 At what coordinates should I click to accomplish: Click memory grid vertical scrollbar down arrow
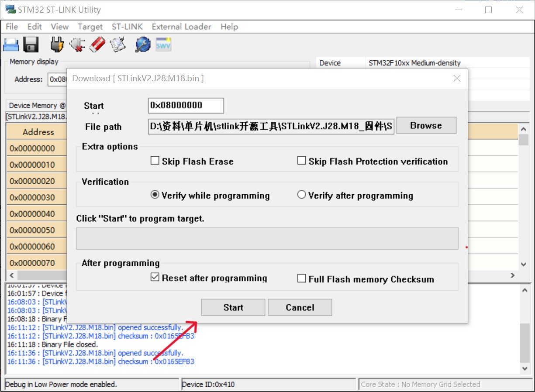524,264
